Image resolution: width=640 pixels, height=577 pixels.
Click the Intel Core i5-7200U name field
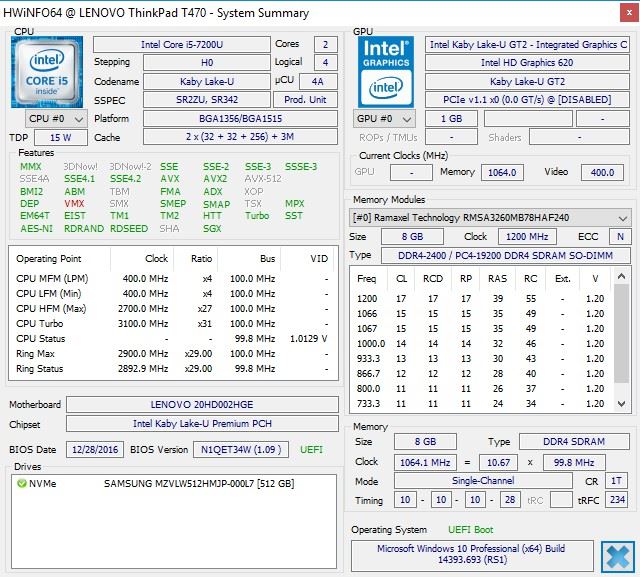(x=182, y=44)
